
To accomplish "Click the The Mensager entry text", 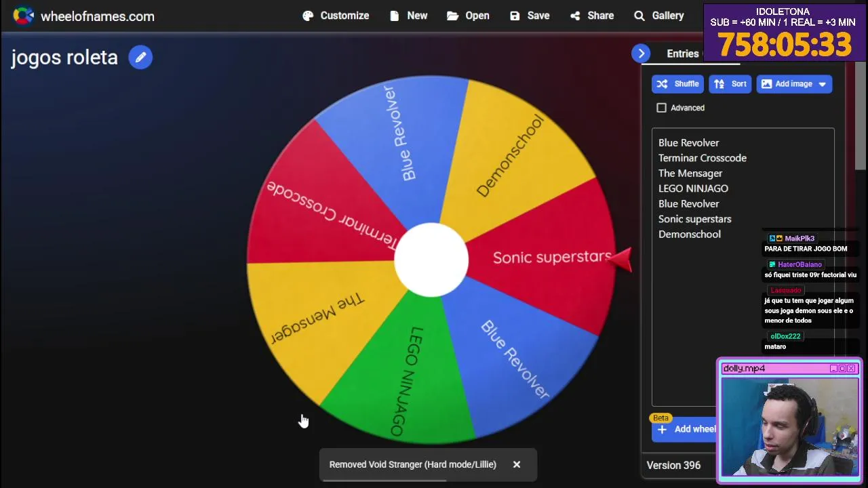I will pos(690,173).
